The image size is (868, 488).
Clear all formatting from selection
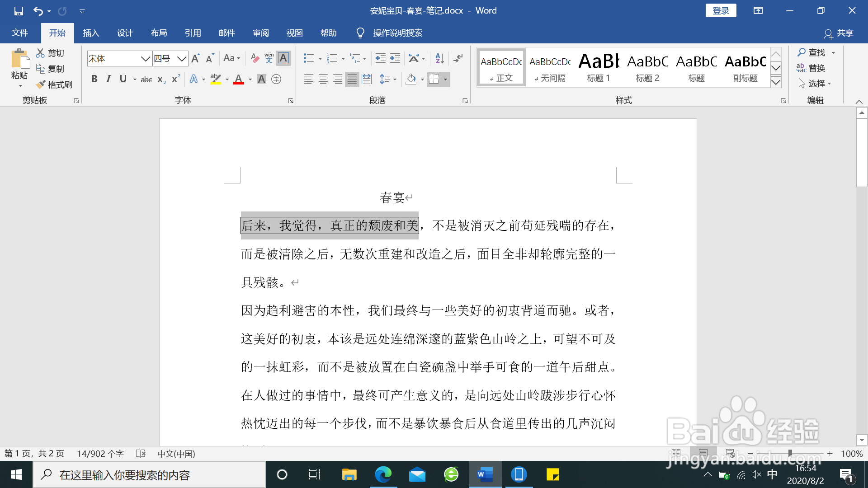(255, 58)
